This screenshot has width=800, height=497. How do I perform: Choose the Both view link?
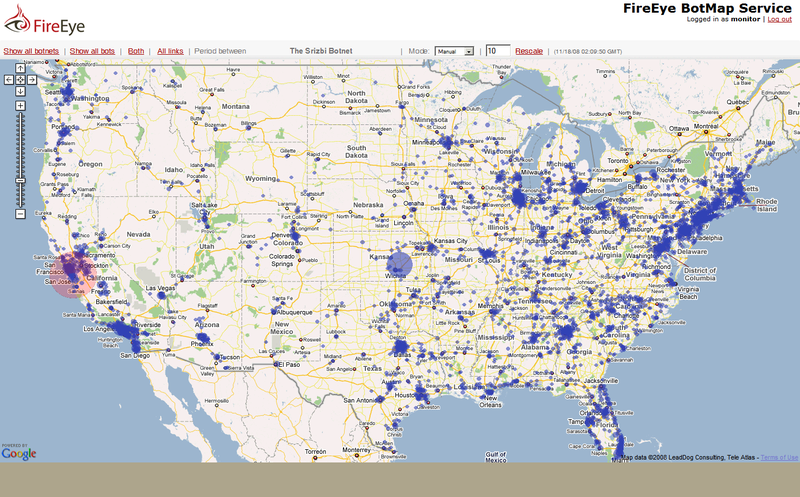point(136,51)
